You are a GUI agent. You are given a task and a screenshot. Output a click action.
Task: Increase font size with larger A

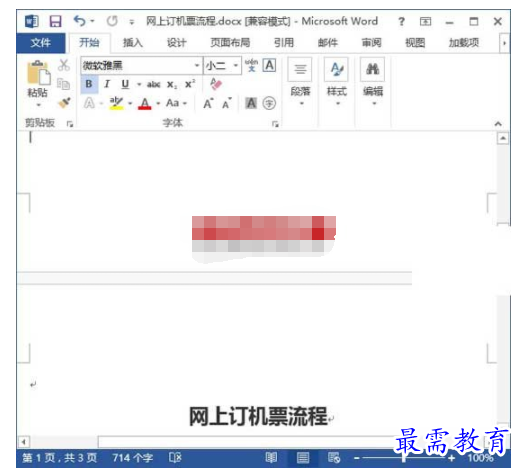(208, 103)
